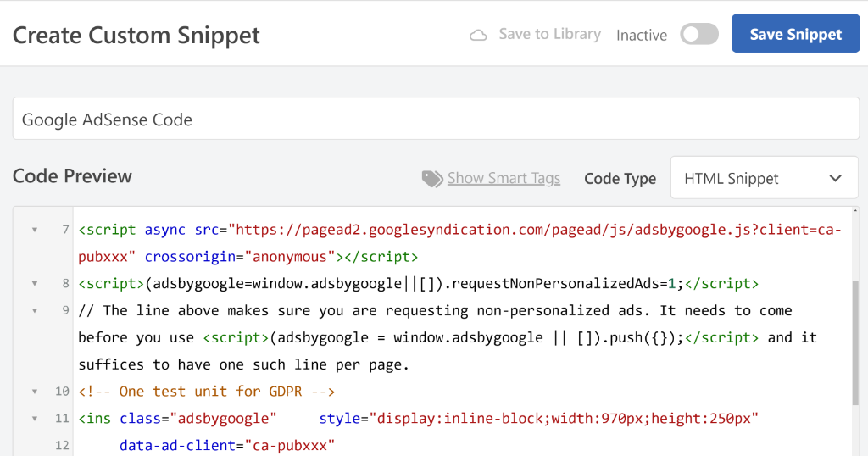Click line number 10 in gutter
Viewport: 868px width, 456px height.
pos(62,392)
